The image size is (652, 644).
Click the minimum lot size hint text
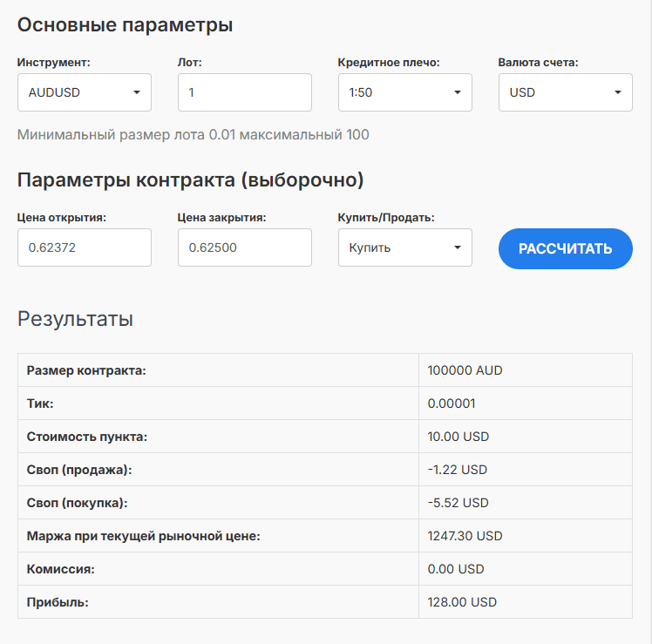pyautogui.click(x=193, y=135)
